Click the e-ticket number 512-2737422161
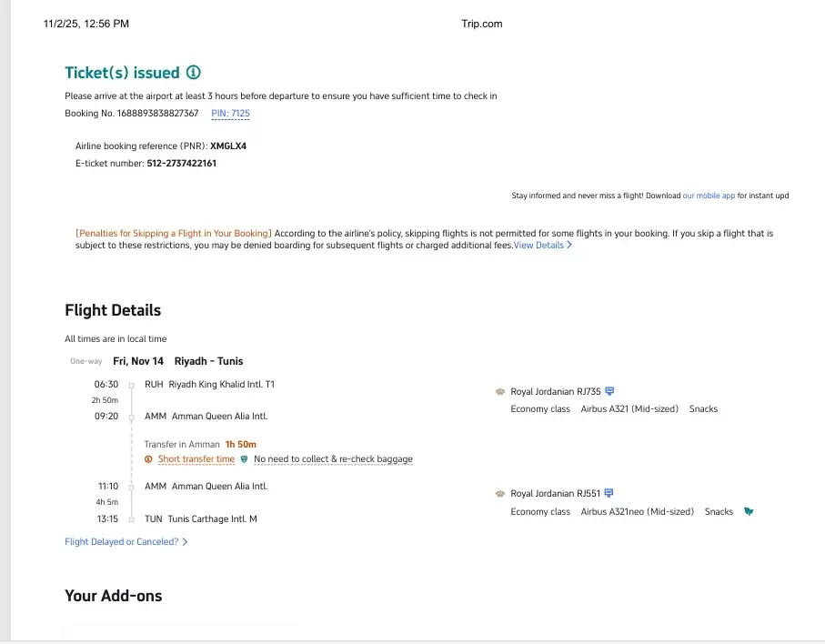825x644 pixels. (181, 164)
